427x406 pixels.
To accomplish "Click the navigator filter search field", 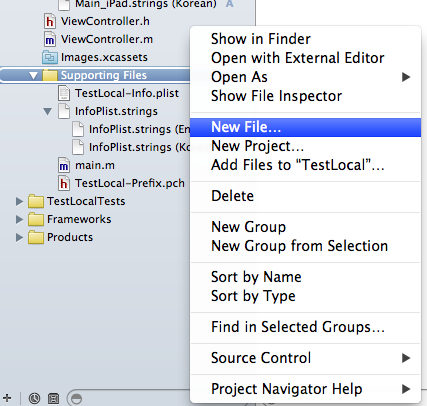I will (128, 398).
